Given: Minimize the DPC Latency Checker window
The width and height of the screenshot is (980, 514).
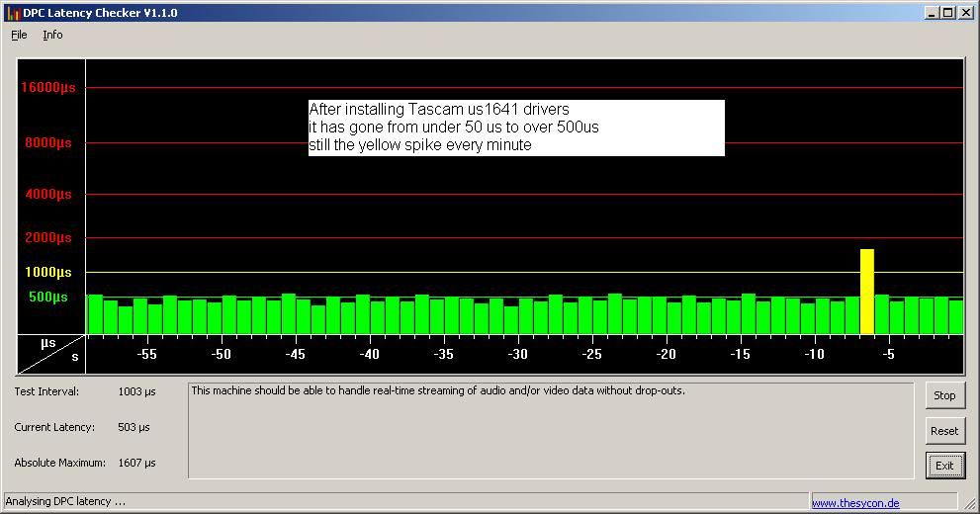Looking at the screenshot, I should click(933, 13).
